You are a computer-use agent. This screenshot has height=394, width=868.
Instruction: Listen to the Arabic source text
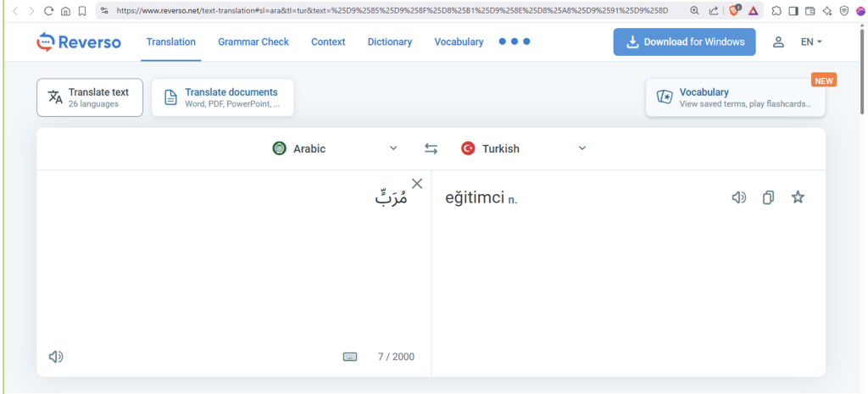click(56, 357)
